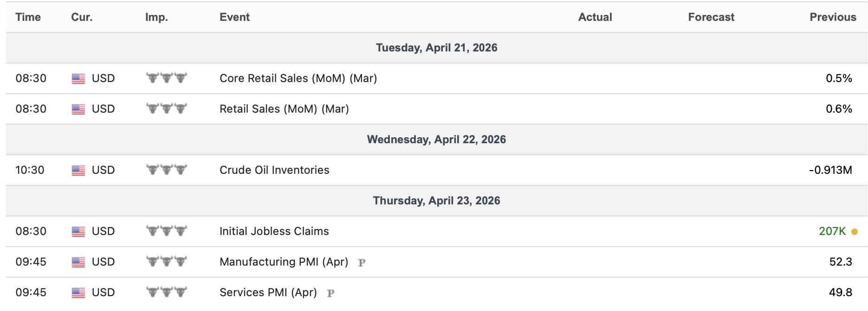Open the Core Retail Sales (MoM) event
Screen dimensions: 868x311
tap(298, 78)
